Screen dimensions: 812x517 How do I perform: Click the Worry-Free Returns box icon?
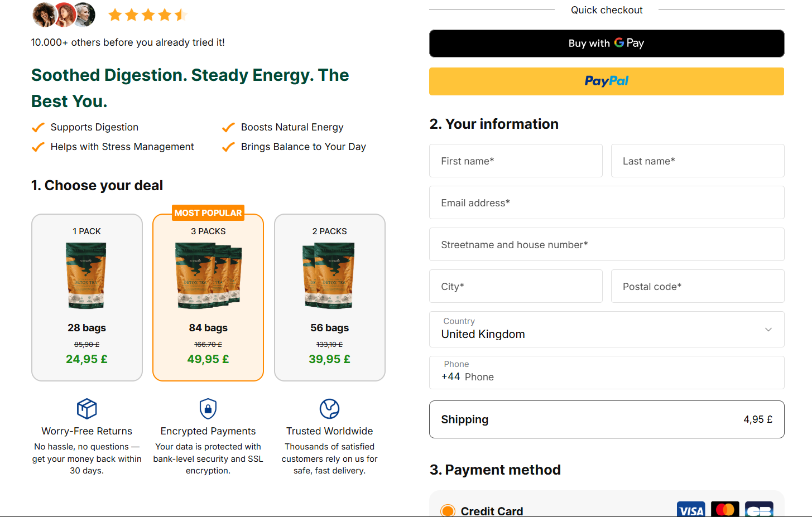coord(87,409)
